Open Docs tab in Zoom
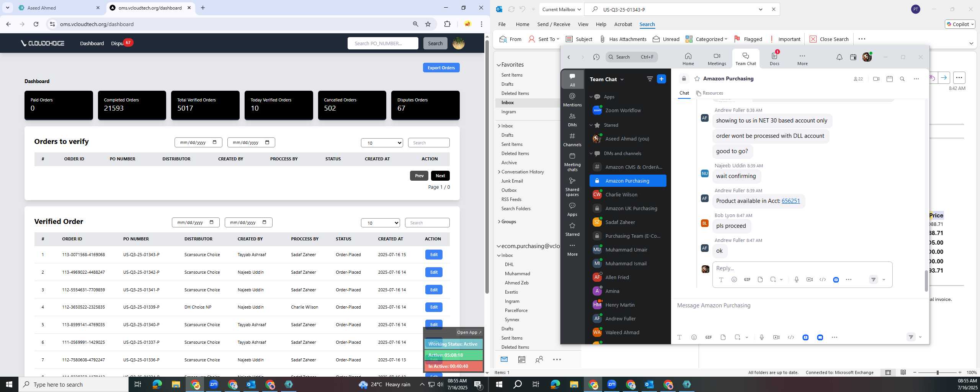The width and height of the screenshot is (980, 392). tap(774, 59)
